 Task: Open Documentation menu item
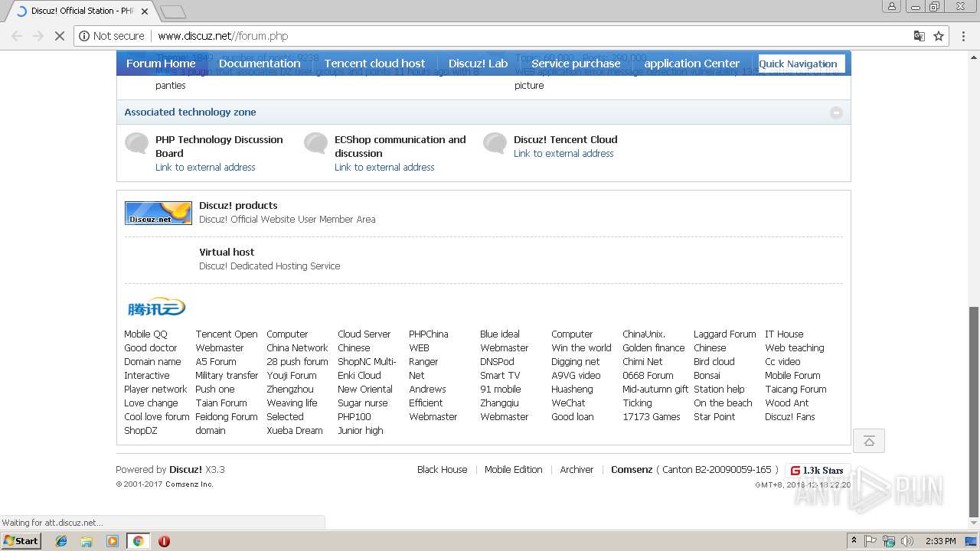tap(260, 64)
